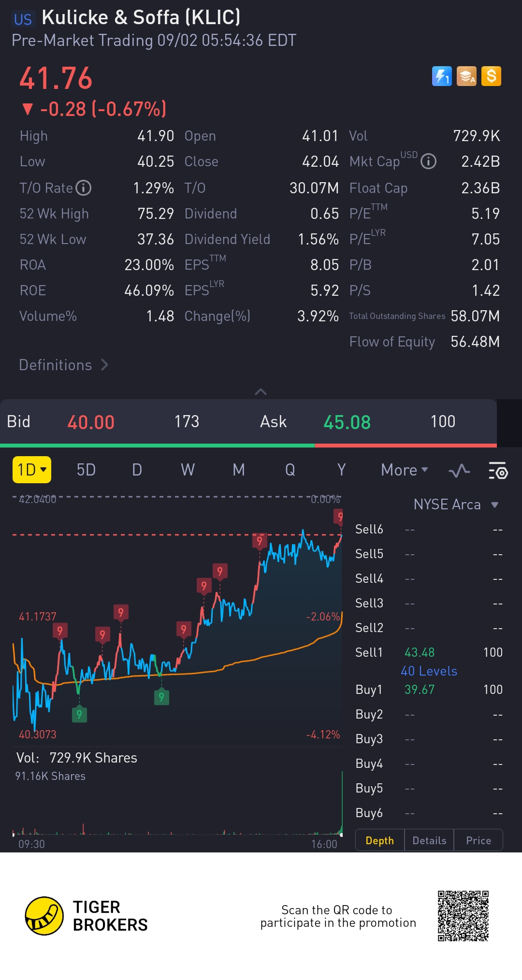Open the chart display settings icon
Screen dimensions: 522x980
497,470
